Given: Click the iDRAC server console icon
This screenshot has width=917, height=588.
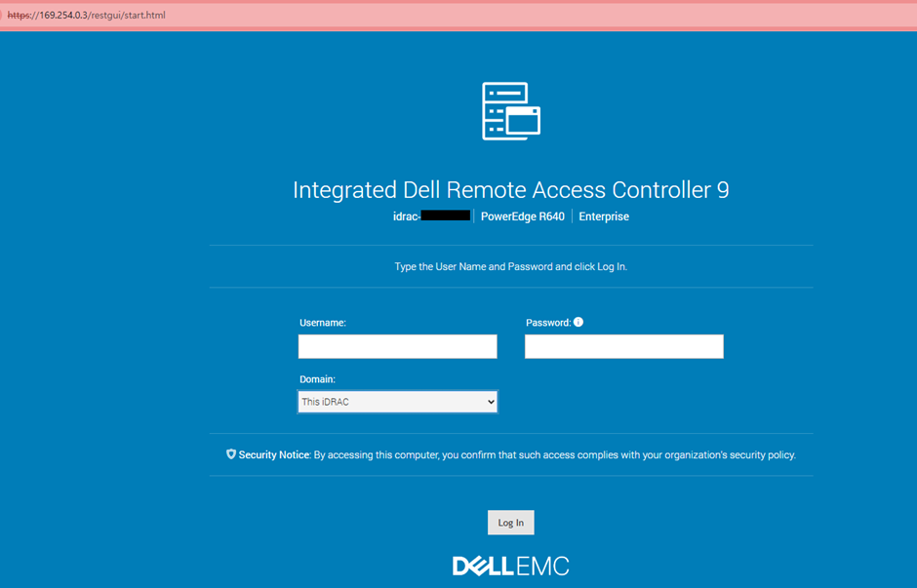Looking at the screenshot, I should (511, 111).
